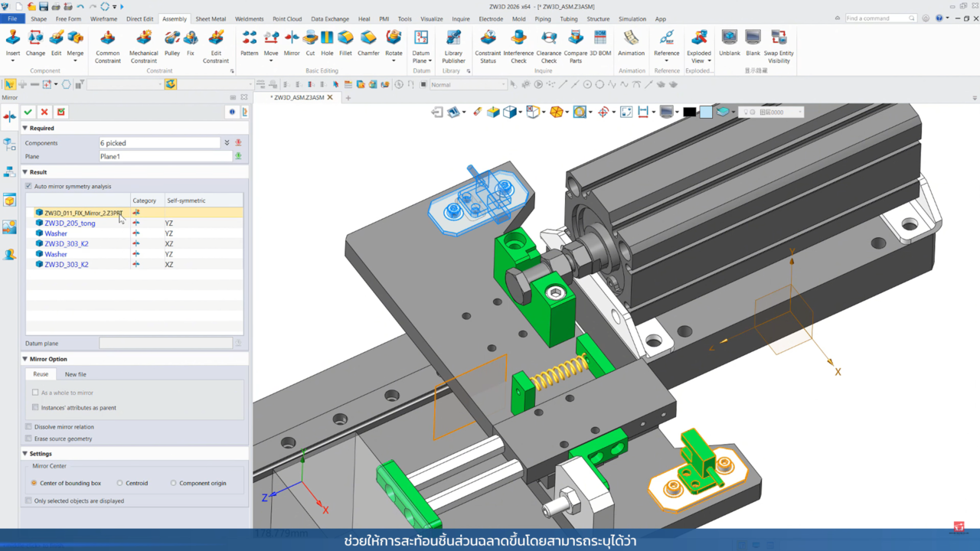Image resolution: width=980 pixels, height=551 pixels.
Task: Cancel Mirror with red X icon
Action: [x=44, y=112]
